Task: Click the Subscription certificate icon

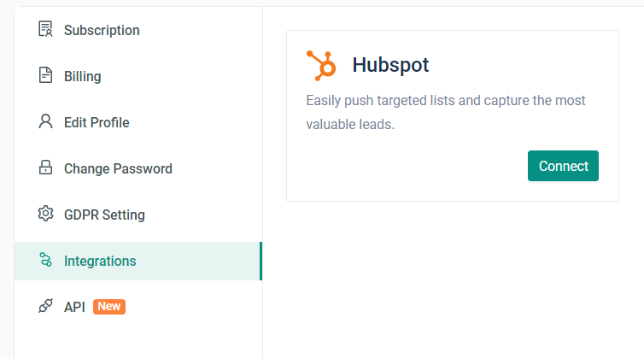Action: (x=46, y=30)
